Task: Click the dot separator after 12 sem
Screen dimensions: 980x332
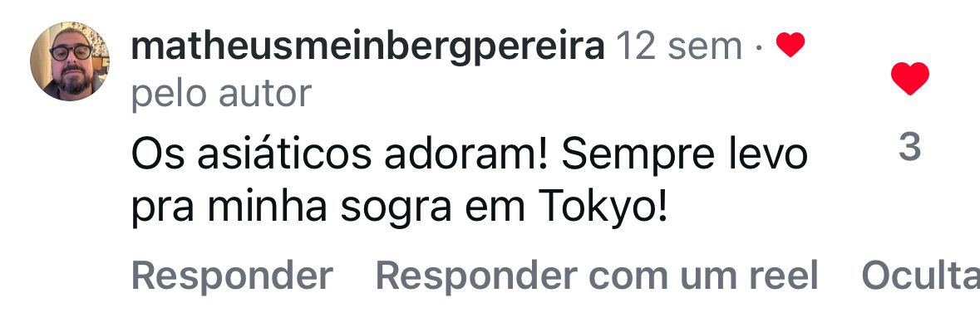Action: point(759,49)
